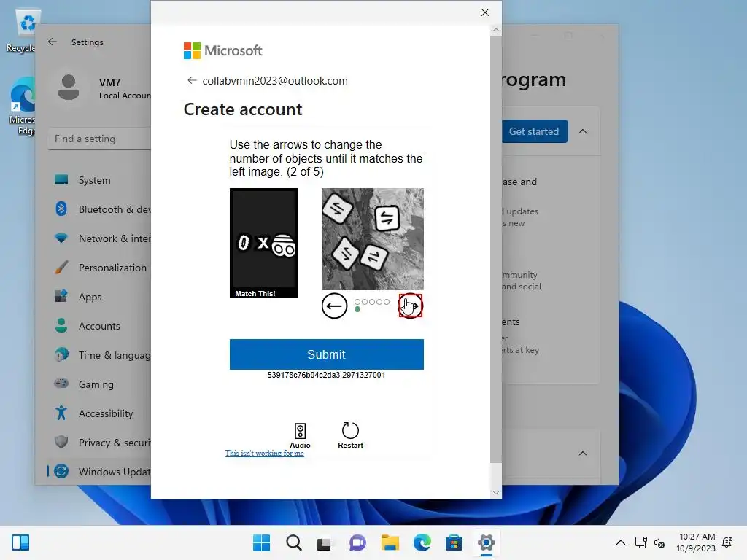The height and width of the screenshot is (560, 747).
Task: Open the Recycle Bin desktop icon
Action: click(x=24, y=32)
